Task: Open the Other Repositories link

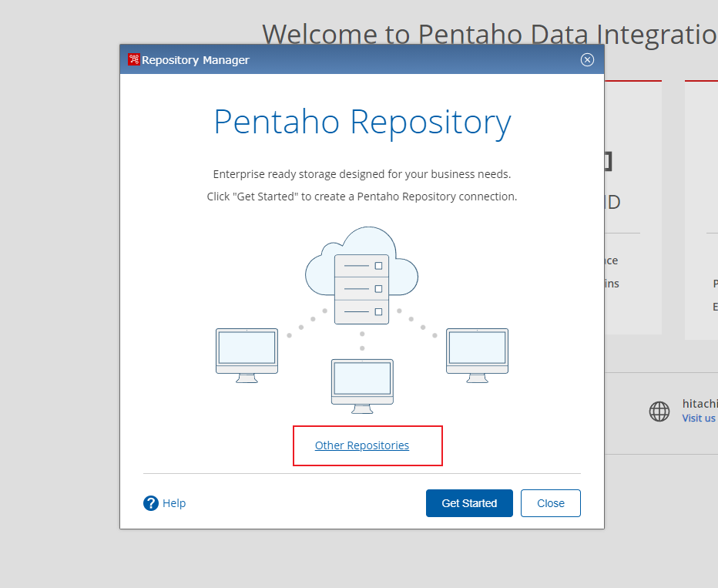Action: 362,445
